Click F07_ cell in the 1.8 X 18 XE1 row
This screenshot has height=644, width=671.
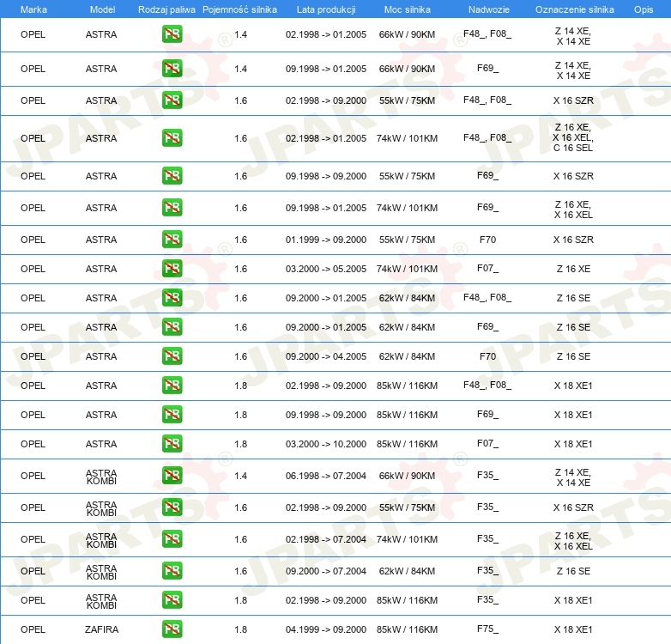(x=488, y=443)
